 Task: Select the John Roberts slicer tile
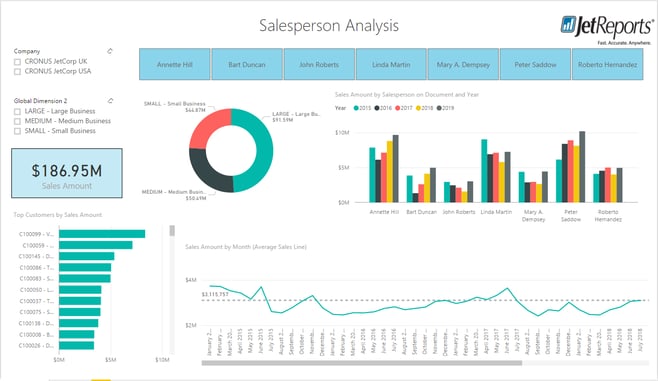[319, 64]
